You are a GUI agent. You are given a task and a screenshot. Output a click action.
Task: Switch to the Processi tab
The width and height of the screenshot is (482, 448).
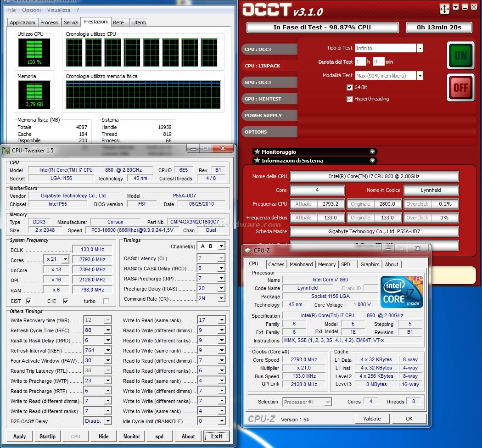pos(49,22)
